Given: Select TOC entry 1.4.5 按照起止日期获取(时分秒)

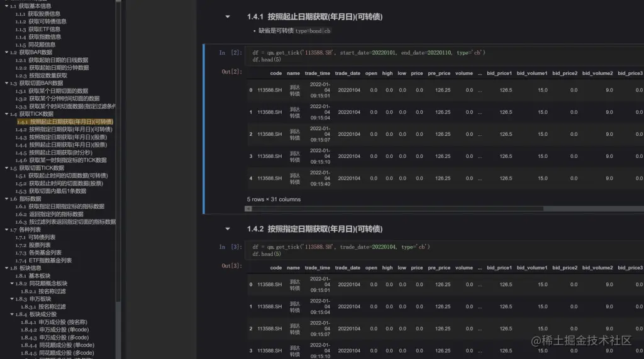Looking at the screenshot, I should [54, 152].
